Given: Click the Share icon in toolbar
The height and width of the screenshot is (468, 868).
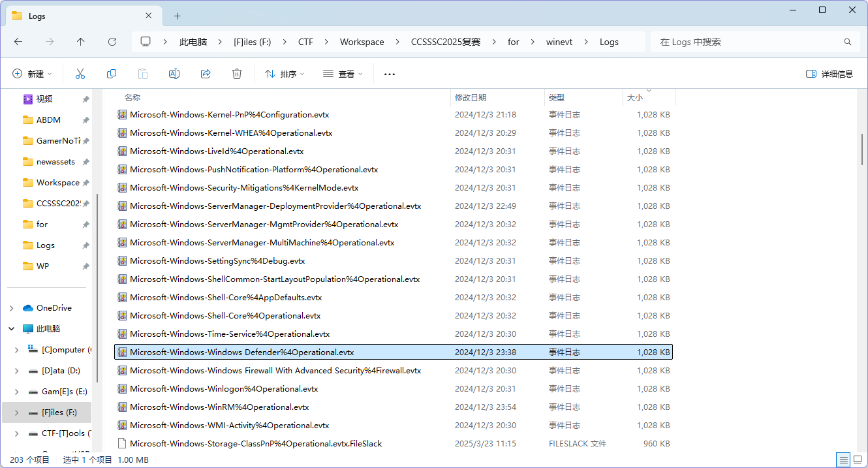Looking at the screenshot, I should (206, 74).
